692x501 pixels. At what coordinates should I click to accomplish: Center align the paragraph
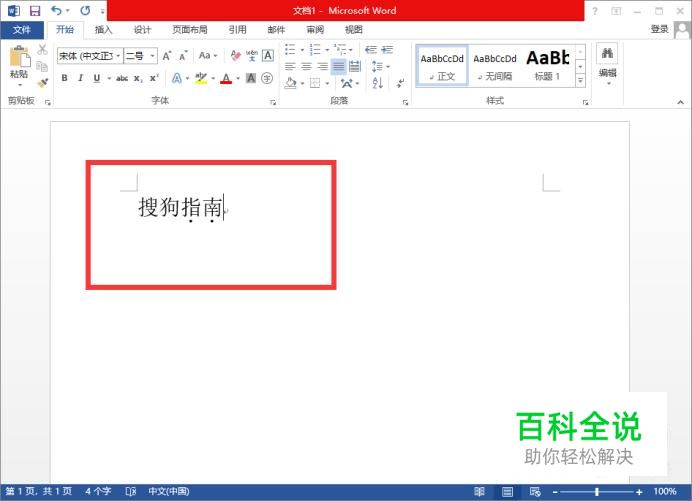coord(306,67)
